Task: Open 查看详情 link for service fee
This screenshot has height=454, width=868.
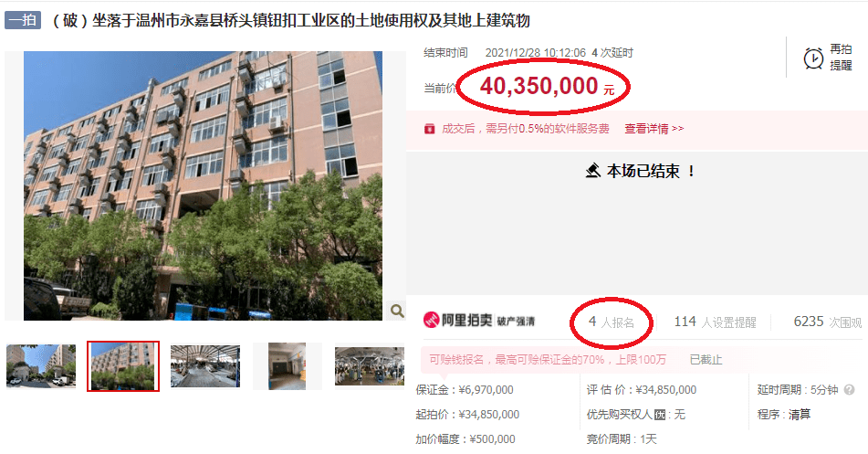Action: tap(654, 129)
